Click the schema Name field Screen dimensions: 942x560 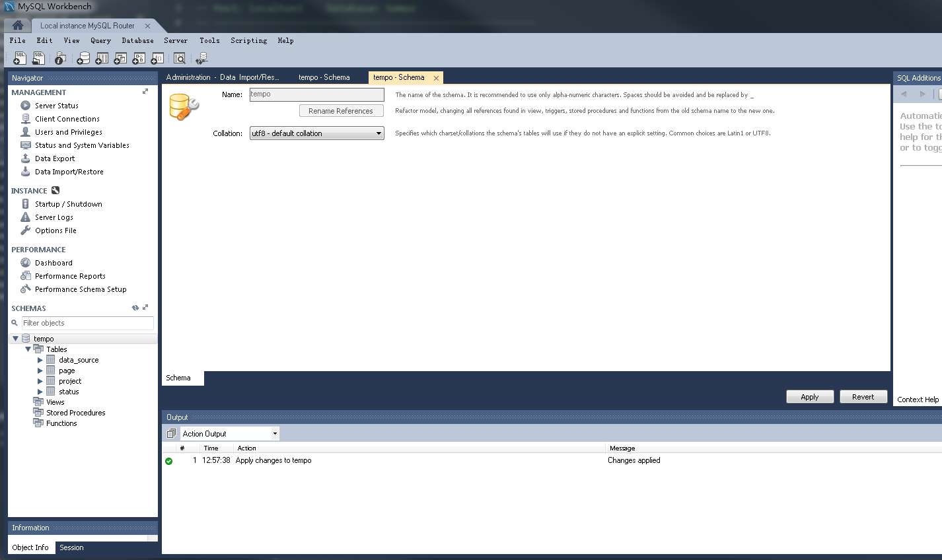click(x=317, y=94)
